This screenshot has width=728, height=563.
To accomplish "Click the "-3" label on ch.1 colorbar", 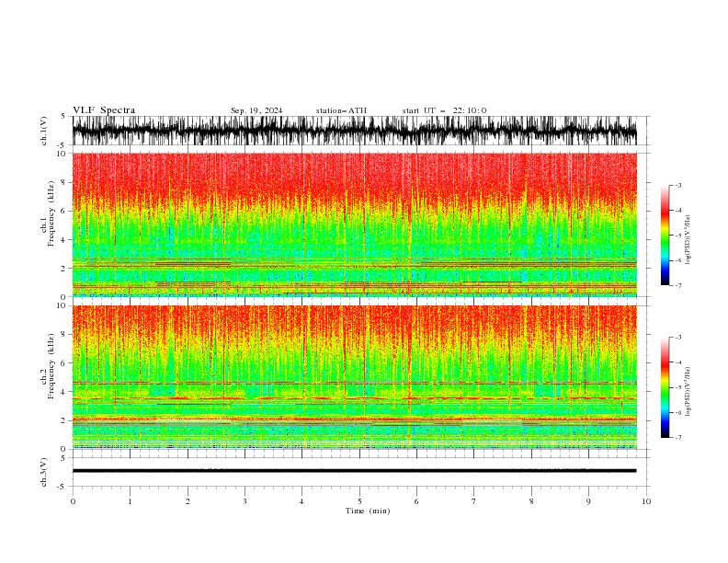I will 678,185.
